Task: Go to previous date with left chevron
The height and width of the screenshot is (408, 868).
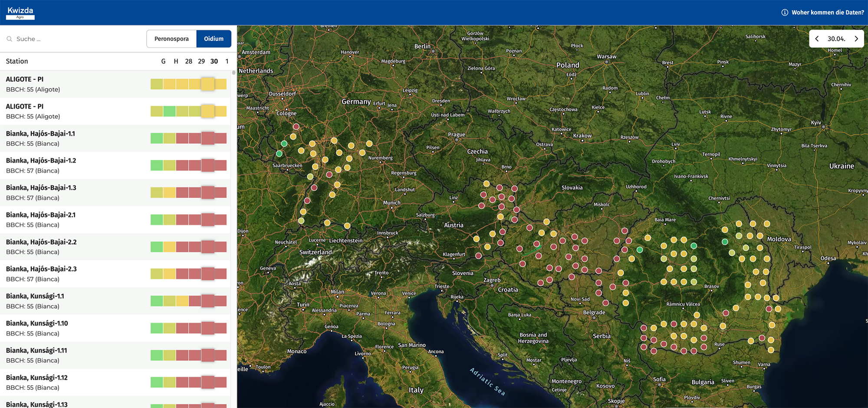Action: 817,39
